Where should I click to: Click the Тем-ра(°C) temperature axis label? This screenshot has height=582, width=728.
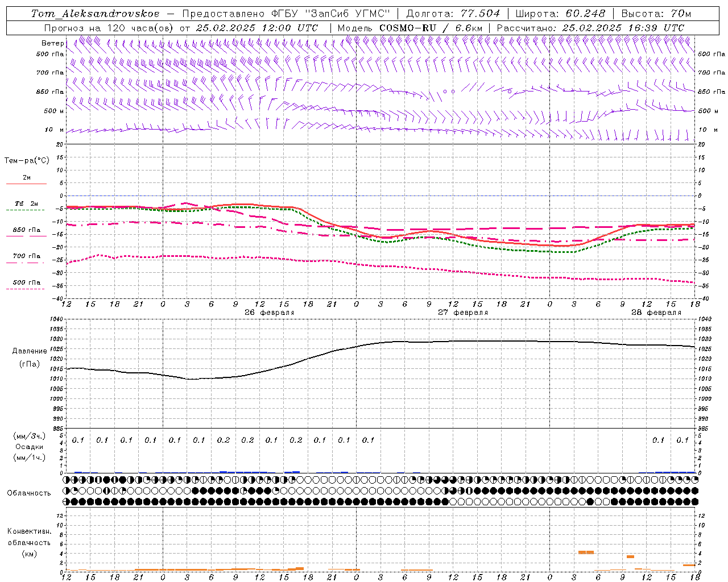pos(27,161)
